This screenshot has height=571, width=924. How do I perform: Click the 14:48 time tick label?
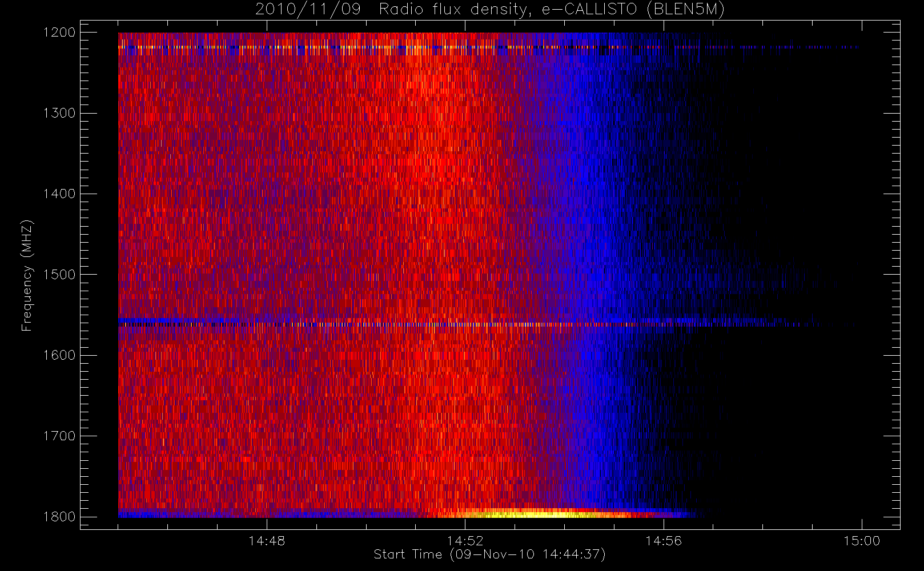[267, 541]
